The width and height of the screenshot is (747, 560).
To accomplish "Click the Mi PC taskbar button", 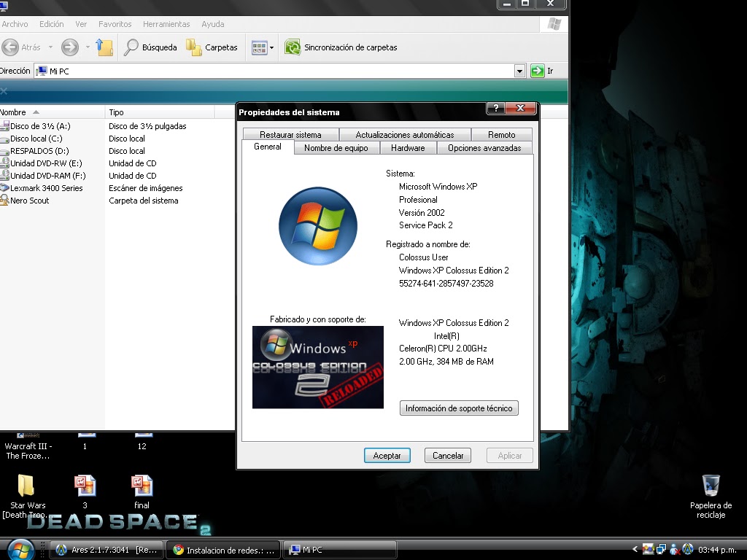I will [340, 550].
